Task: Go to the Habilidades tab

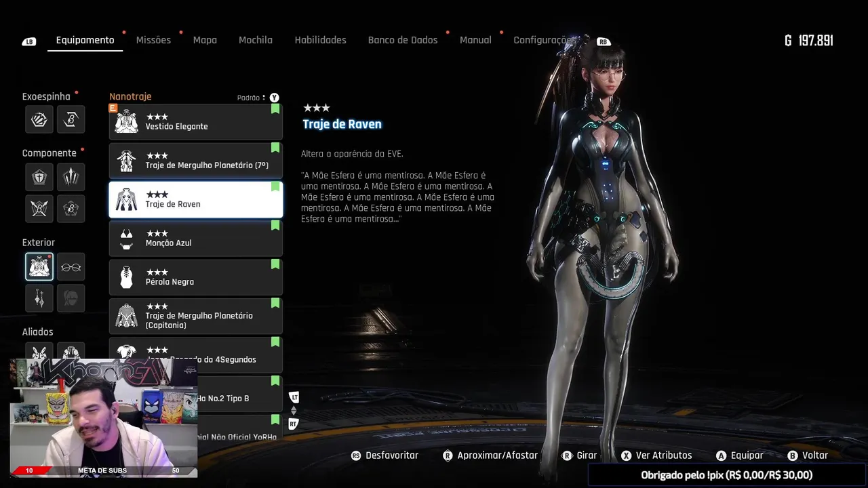Action: 320,40
